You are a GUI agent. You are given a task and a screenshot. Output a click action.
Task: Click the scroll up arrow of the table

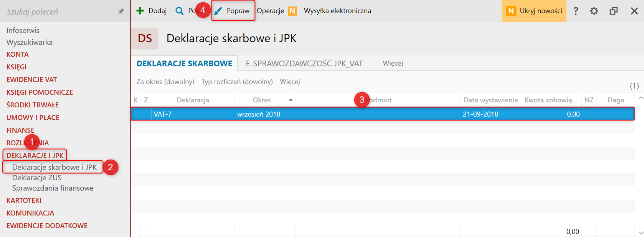641,99
